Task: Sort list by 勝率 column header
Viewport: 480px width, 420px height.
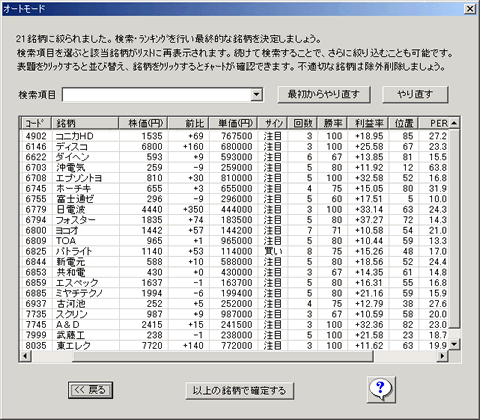Action: [332, 123]
